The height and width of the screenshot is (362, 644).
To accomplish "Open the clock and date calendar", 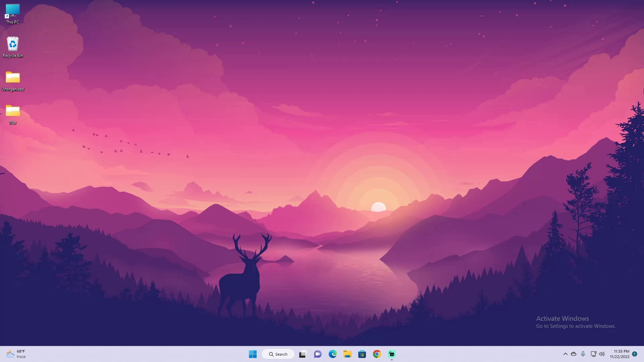I will (x=620, y=354).
